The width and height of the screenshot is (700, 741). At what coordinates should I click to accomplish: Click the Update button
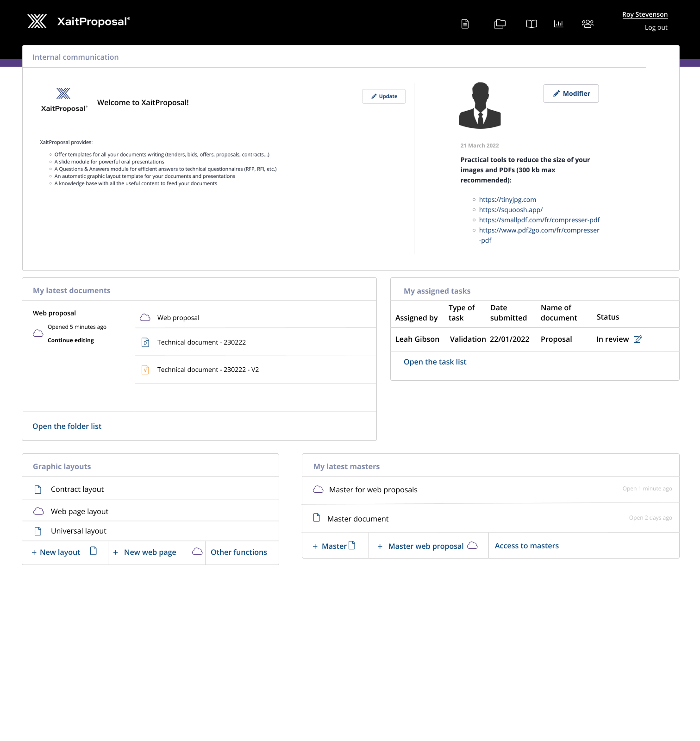click(384, 96)
